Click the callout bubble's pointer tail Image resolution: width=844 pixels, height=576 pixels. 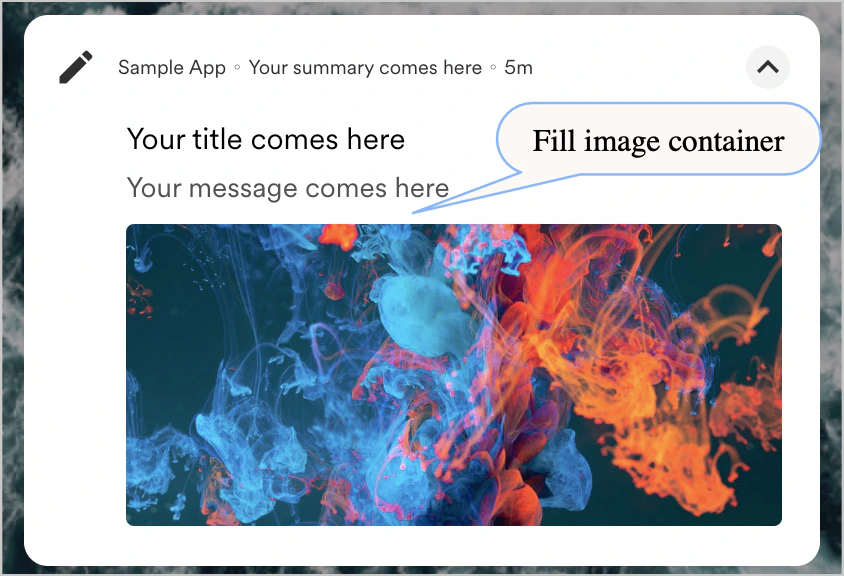point(466,193)
